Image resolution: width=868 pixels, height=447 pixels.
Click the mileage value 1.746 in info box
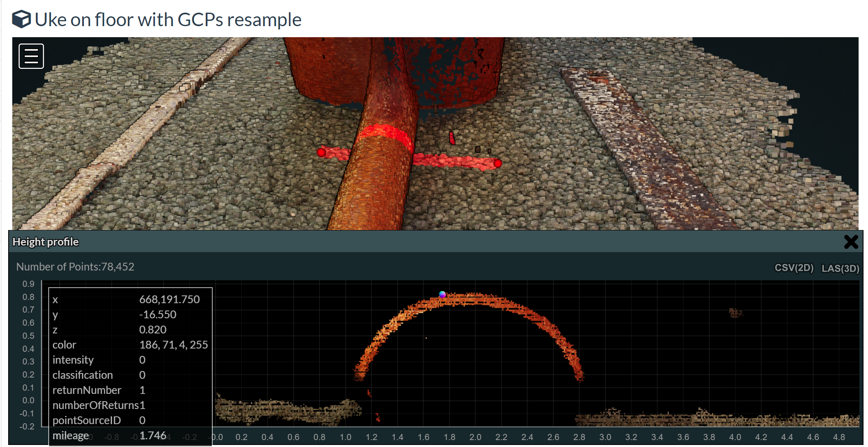[153, 436]
